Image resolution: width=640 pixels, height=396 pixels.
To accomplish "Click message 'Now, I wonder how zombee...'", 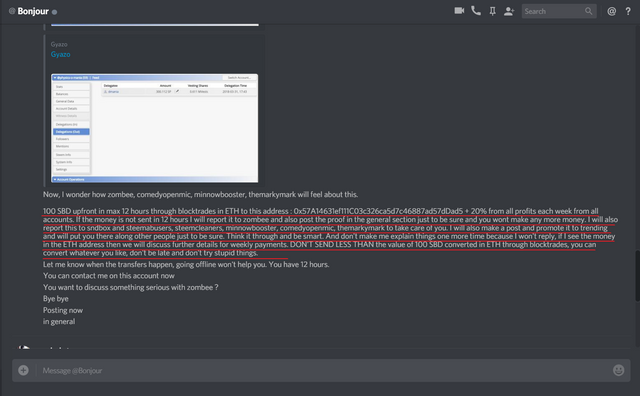I will click(200, 194).
